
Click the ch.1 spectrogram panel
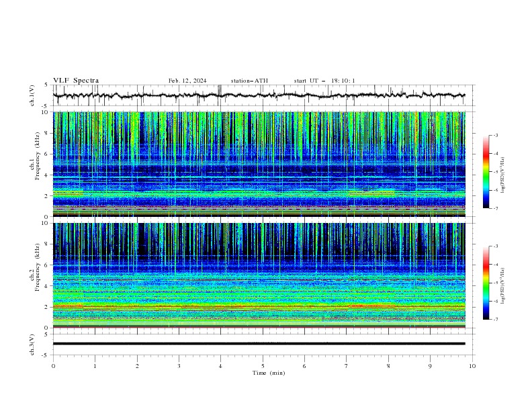pyautogui.click(x=259, y=164)
